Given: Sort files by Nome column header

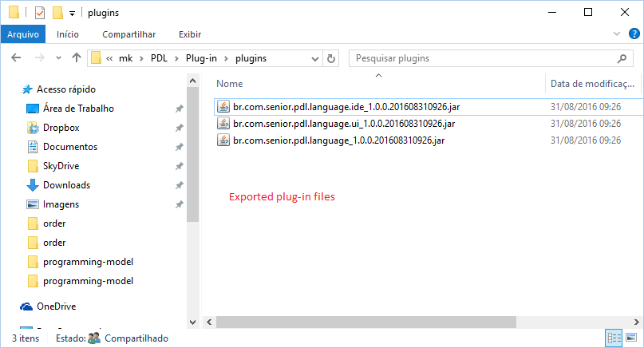Looking at the screenshot, I should (x=230, y=84).
